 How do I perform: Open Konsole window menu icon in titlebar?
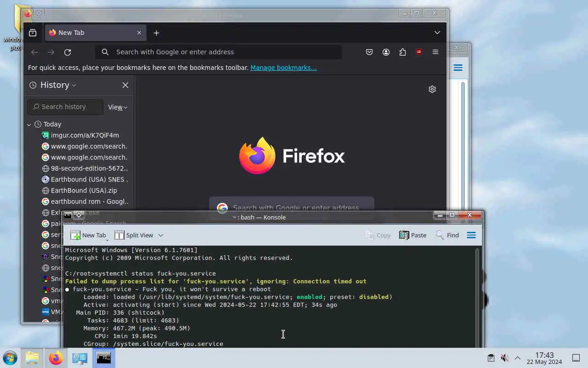[68, 215]
